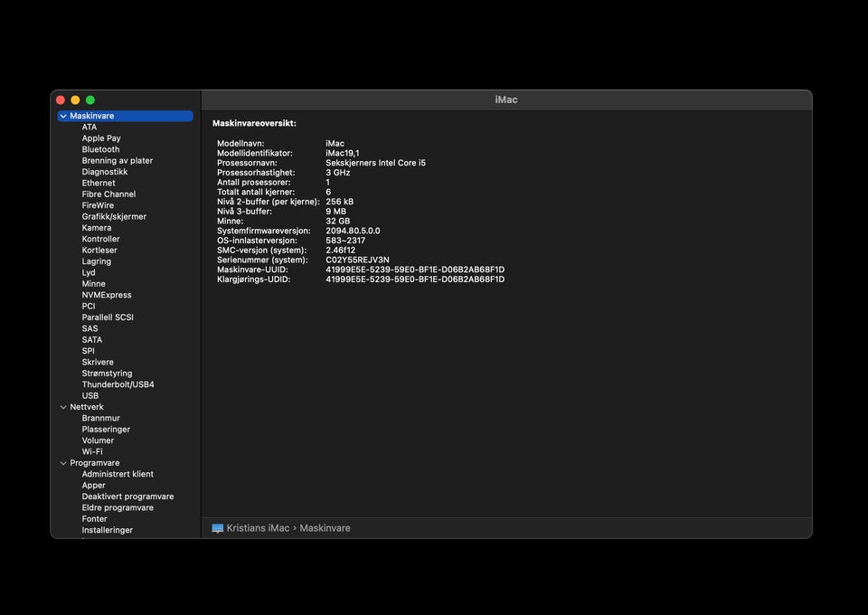Click the yellow minimize window button
868x615 pixels.
75,100
